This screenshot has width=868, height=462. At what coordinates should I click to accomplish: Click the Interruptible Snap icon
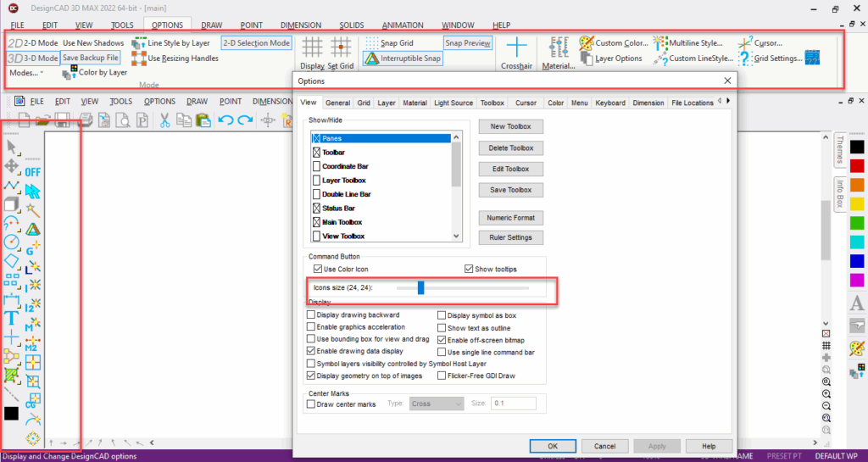[372, 58]
